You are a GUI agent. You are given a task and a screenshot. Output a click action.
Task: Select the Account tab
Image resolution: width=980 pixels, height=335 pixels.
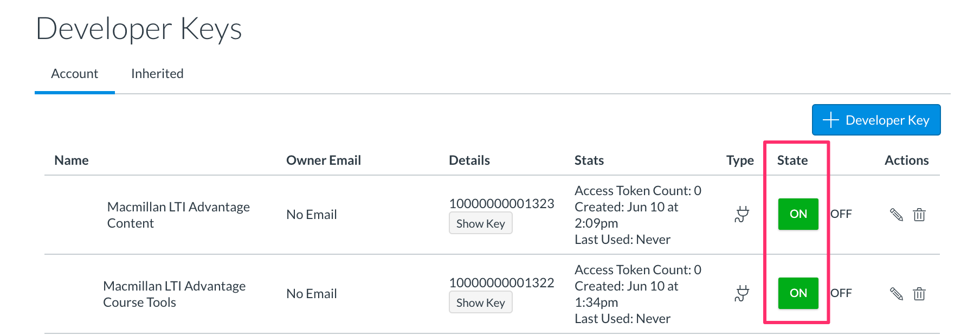pos(74,73)
